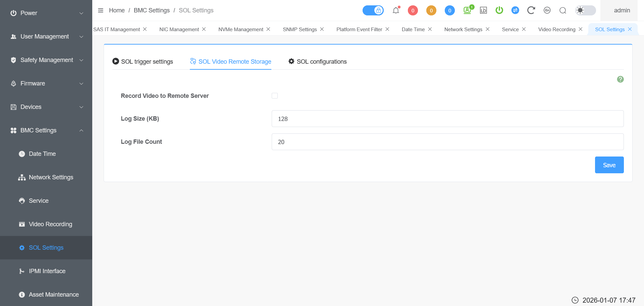Toggle the light/dark theme switch
This screenshot has height=306, width=644.
(585, 10)
